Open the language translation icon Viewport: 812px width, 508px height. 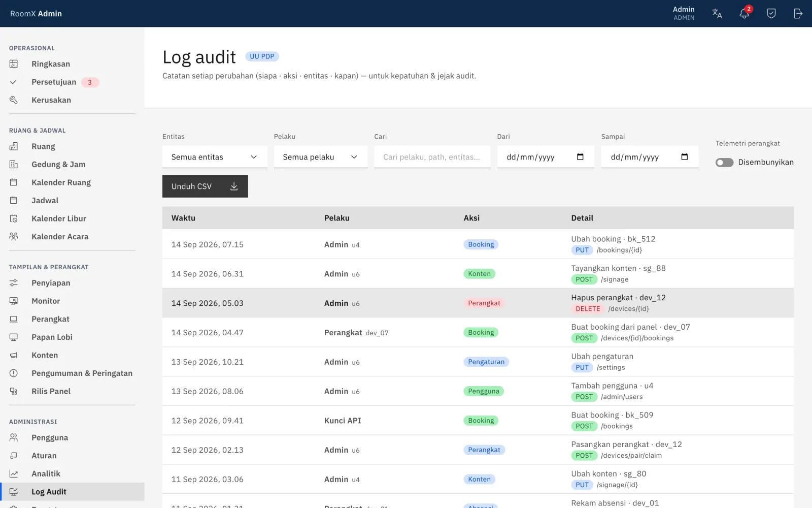tap(717, 14)
